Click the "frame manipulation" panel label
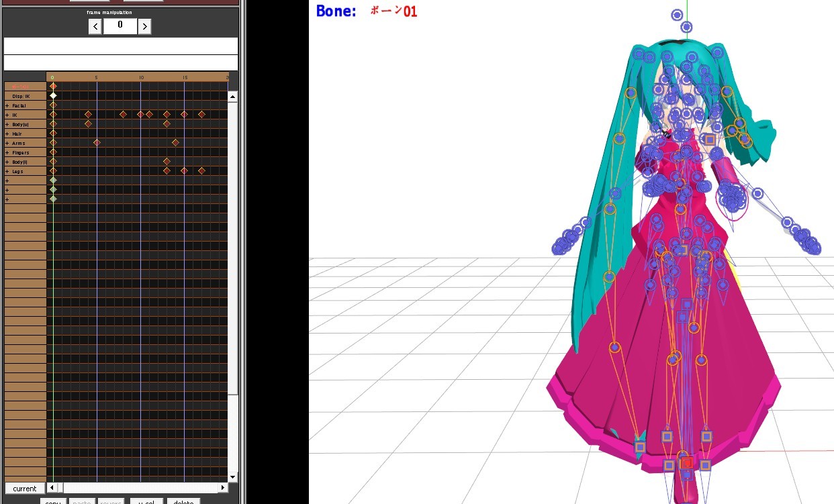The width and height of the screenshot is (834, 504). pyautogui.click(x=109, y=12)
